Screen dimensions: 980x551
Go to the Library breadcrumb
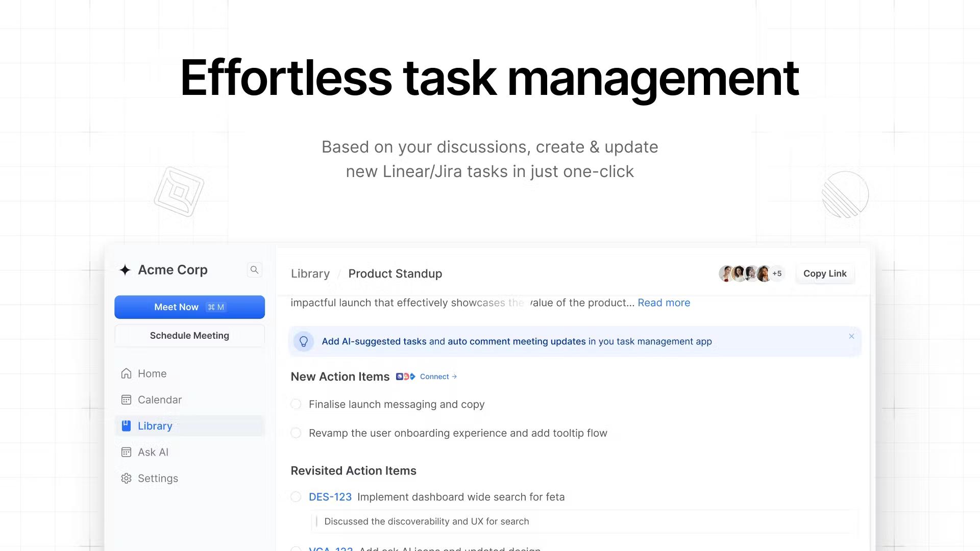[x=310, y=274]
